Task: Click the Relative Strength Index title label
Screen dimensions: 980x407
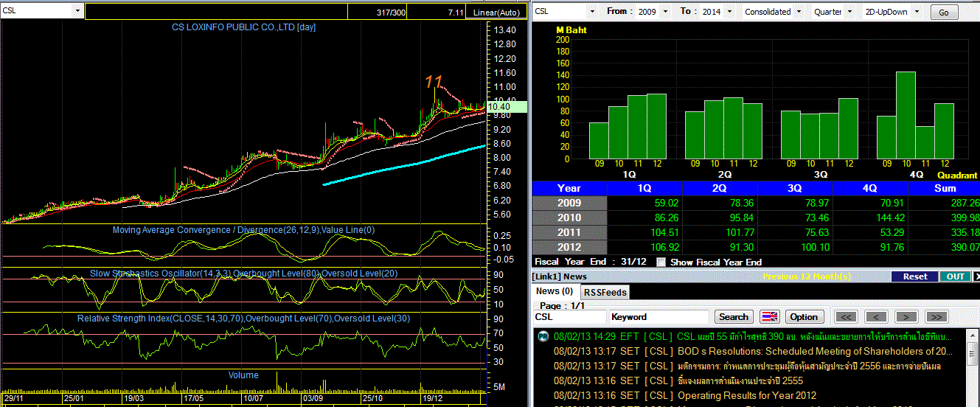Action: (x=243, y=319)
